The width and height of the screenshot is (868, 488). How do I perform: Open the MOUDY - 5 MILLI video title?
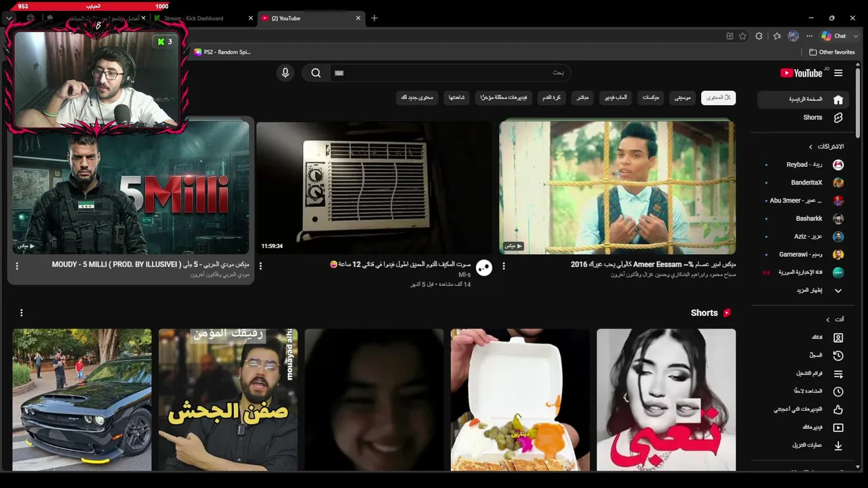pos(151,264)
